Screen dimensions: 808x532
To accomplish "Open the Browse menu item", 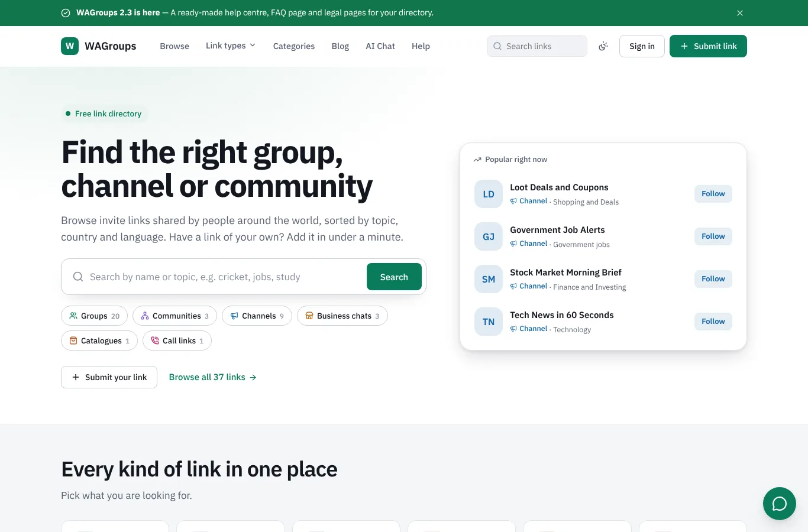I will pos(174,46).
